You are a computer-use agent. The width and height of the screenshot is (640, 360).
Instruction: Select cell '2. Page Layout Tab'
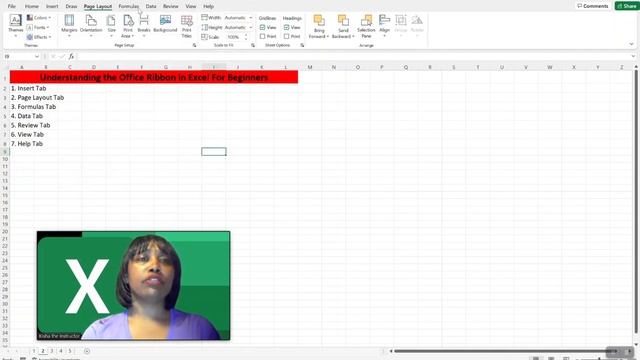pos(38,98)
